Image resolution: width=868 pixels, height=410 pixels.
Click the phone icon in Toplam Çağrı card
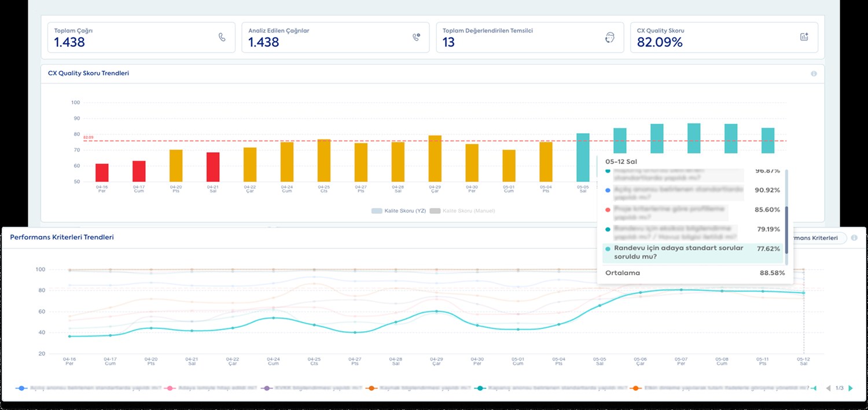222,37
